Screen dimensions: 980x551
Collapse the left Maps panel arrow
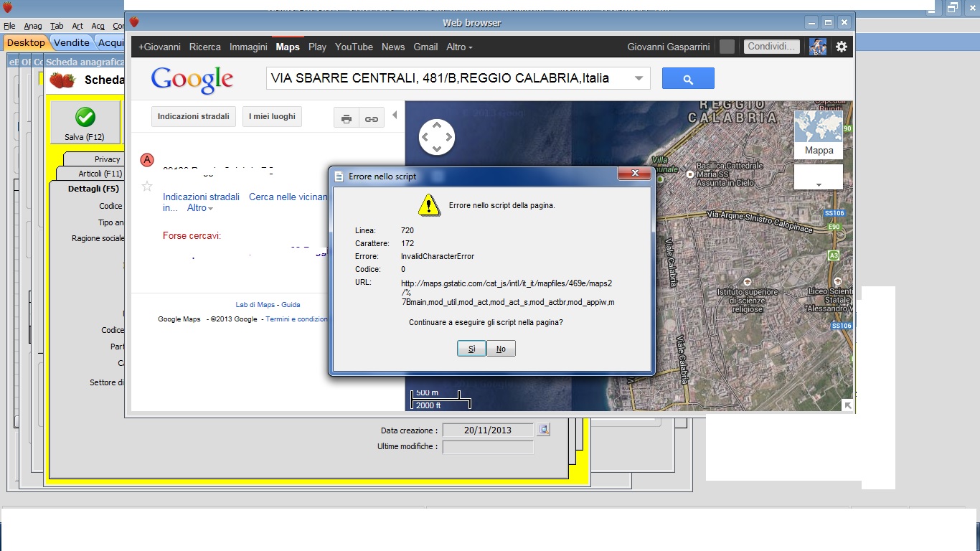point(395,115)
